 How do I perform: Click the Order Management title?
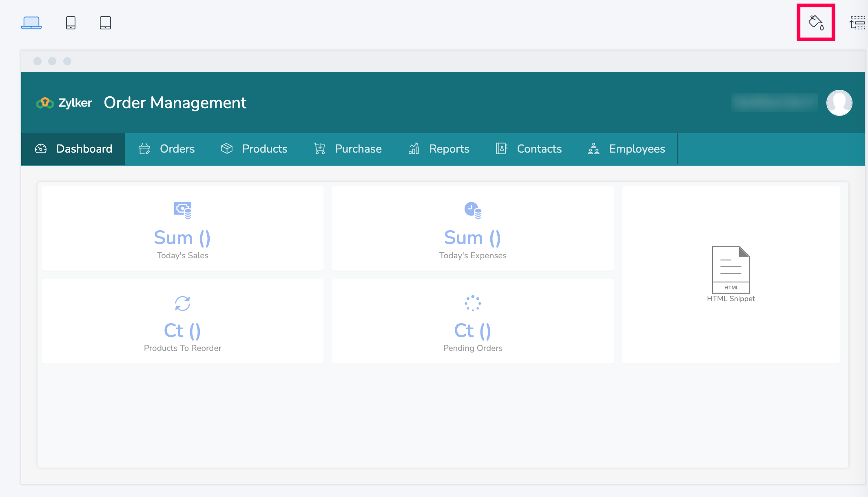tap(175, 103)
